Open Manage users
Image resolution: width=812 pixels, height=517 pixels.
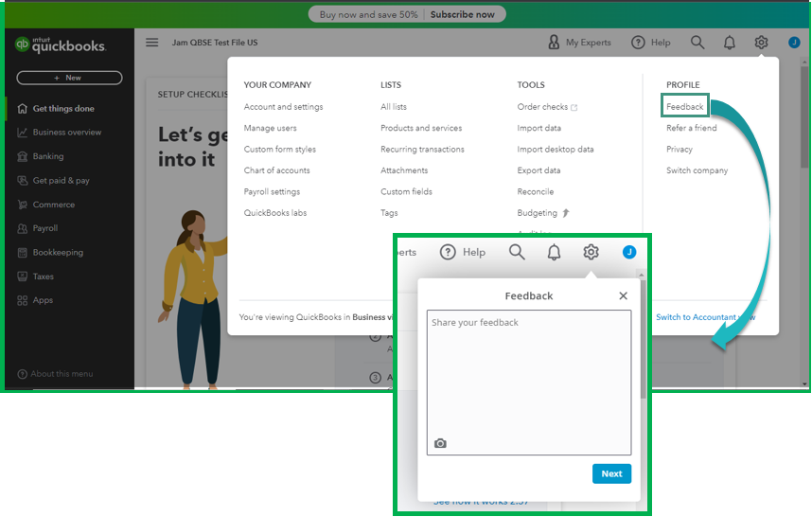tap(270, 128)
